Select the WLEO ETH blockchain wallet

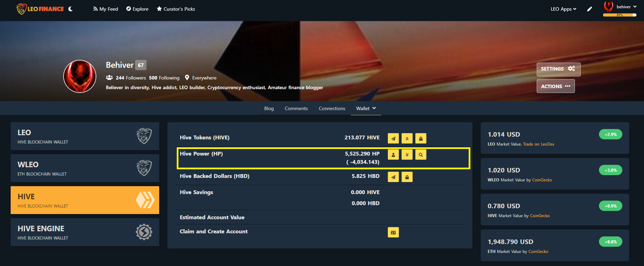(85, 168)
